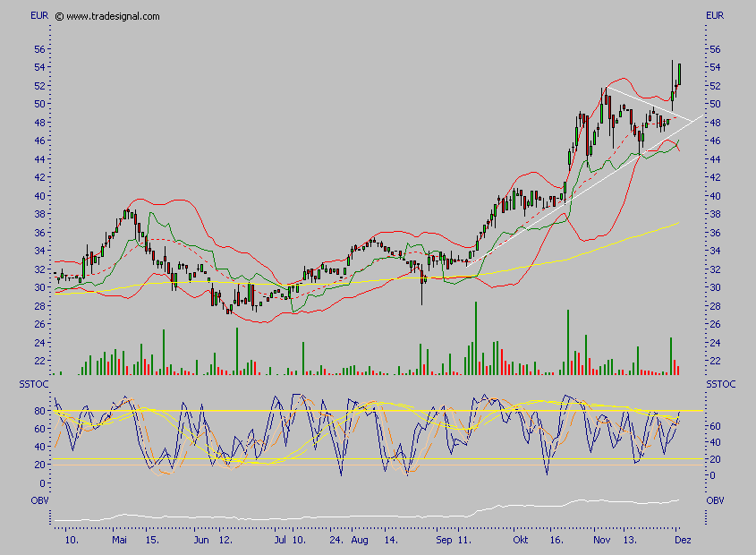The width and height of the screenshot is (756, 555).
Task: Pick the Aug marker on date axis
Action: click(x=359, y=542)
